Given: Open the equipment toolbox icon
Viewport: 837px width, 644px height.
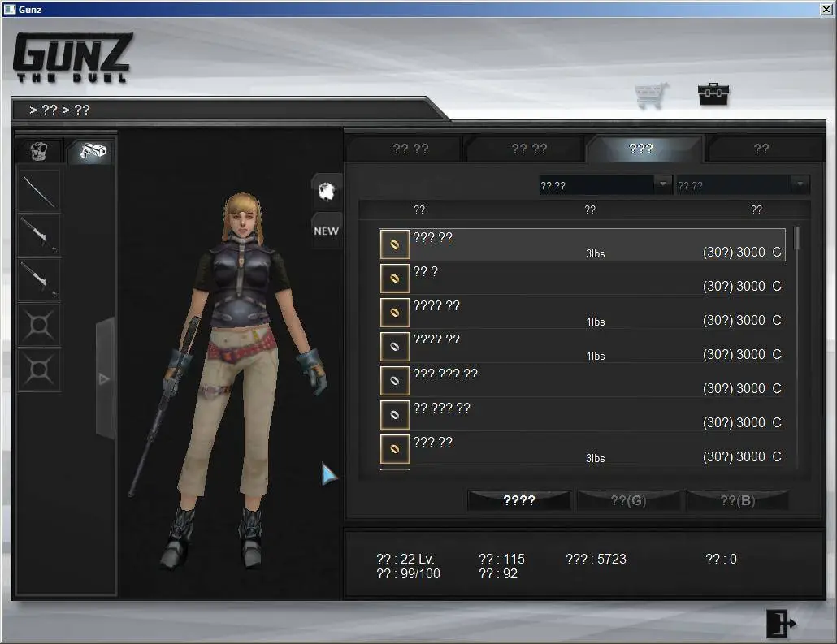Looking at the screenshot, I should coord(713,94).
